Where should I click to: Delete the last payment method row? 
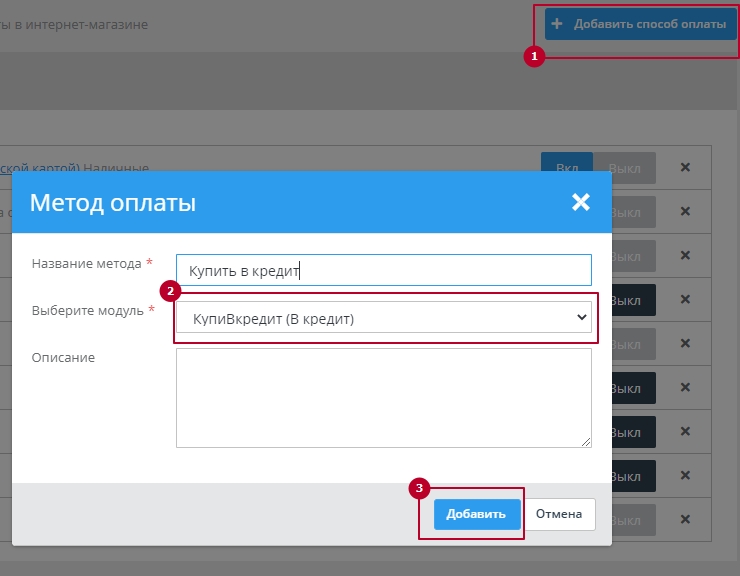tap(685, 520)
